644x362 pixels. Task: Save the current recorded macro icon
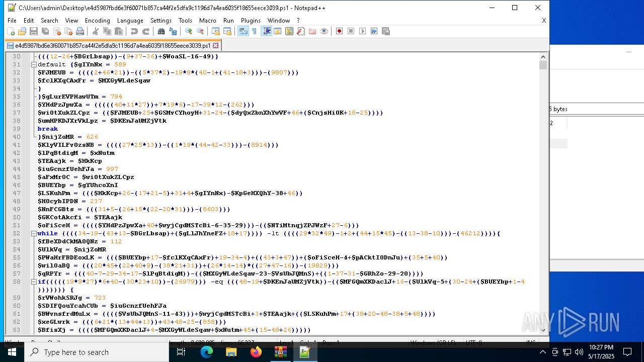(386, 31)
